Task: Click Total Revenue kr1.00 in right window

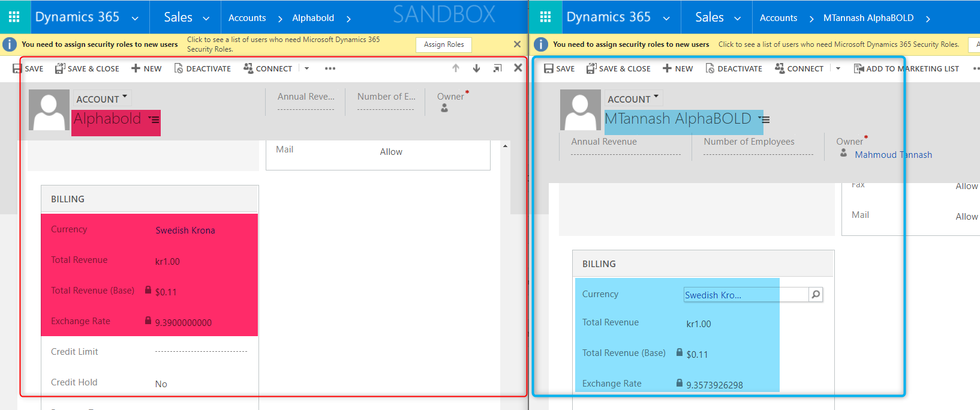Action: 699,324
